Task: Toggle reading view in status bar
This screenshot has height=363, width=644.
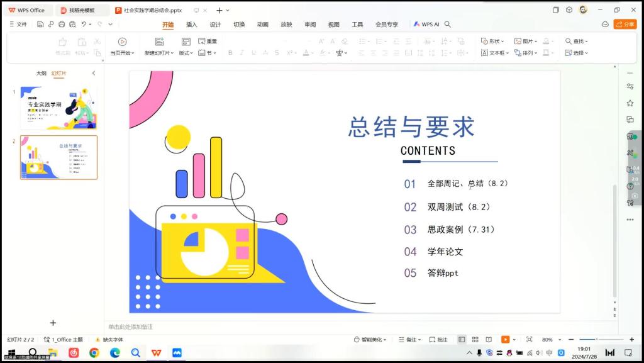Action: tap(489, 340)
